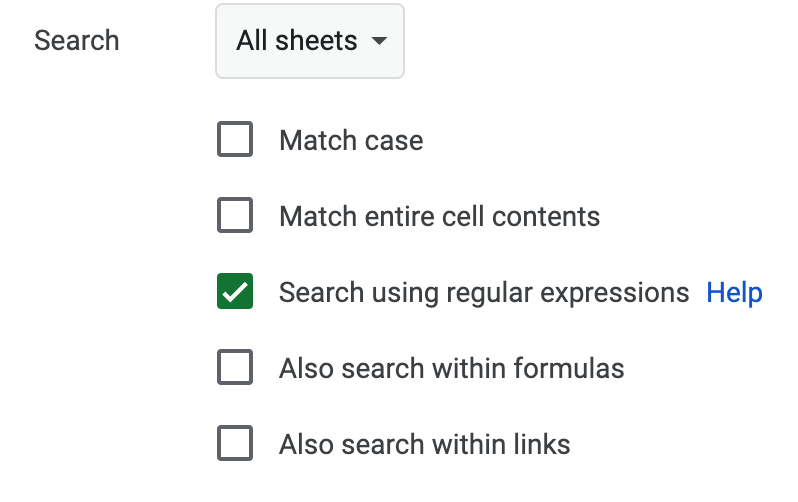Turn on case-sensitive matching box

(235, 140)
